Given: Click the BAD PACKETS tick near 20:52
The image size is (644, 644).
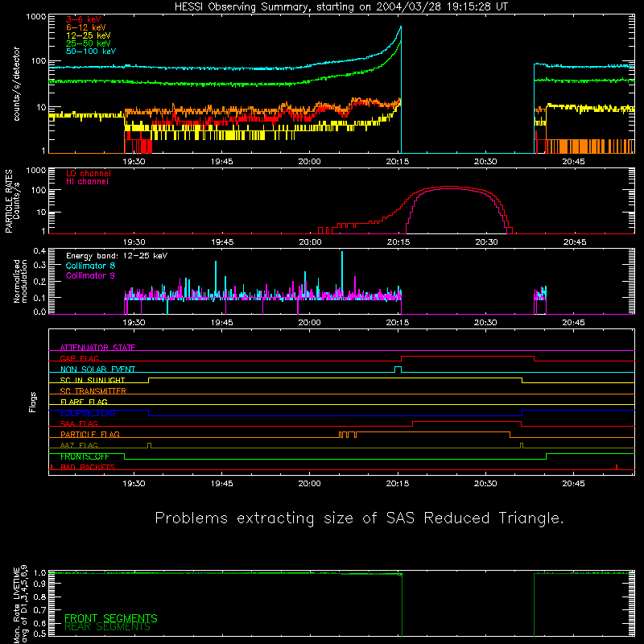Looking at the screenshot, I should click(617, 467).
